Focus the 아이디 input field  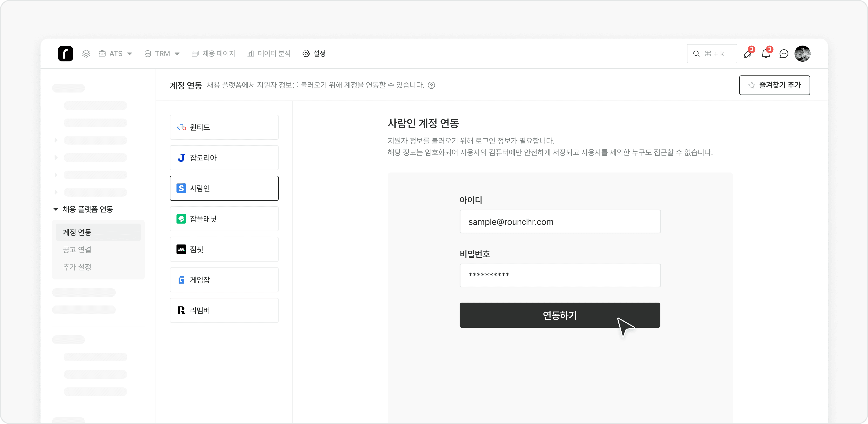[x=560, y=222]
